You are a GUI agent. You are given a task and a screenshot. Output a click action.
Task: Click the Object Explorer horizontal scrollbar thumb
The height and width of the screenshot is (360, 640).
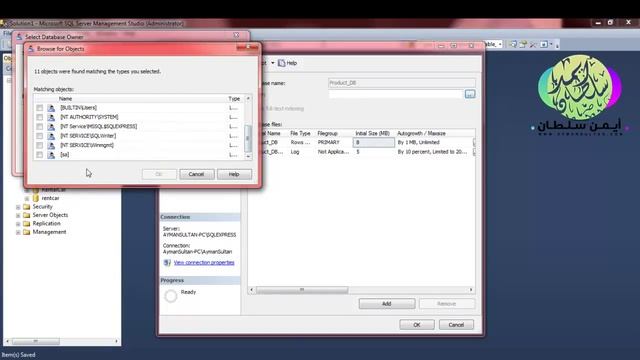[x=36, y=341]
